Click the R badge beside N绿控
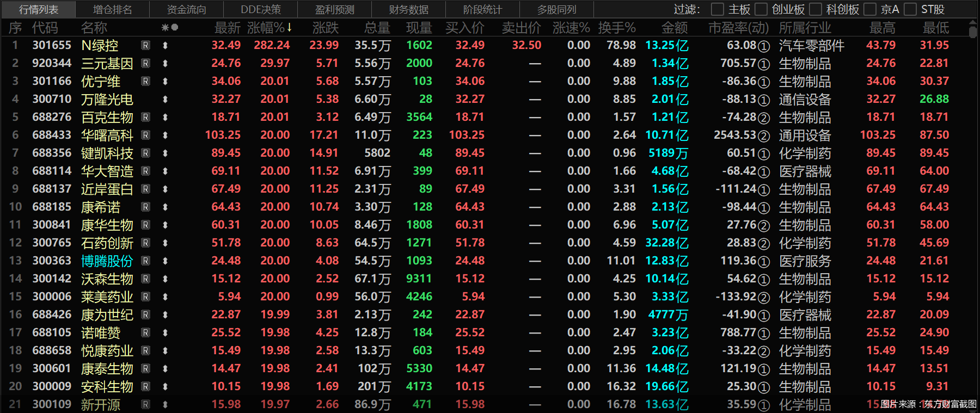The width and height of the screenshot is (980, 413). pyautogui.click(x=145, y=46)
